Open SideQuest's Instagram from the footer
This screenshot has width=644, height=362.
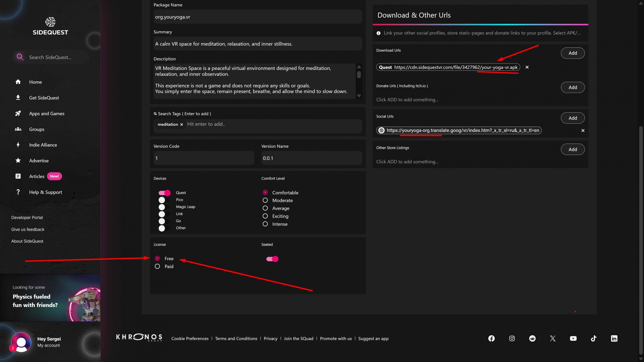(512, 338)
